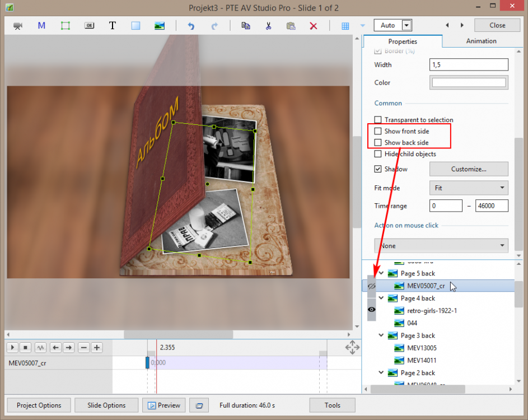The width and height of the screenshot is (528, 420).
Task: Uncheck the Shadow checkbox
Action: [378, 169]
